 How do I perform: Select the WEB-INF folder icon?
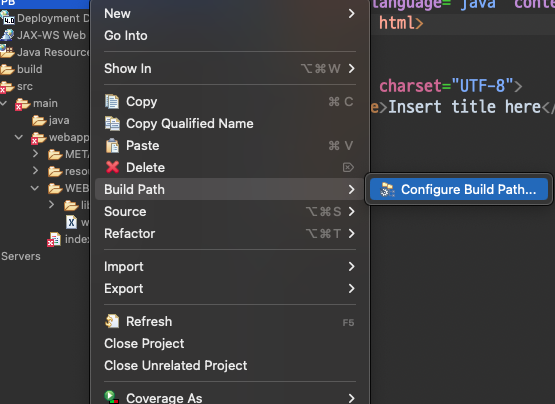[x=55, y=188]
